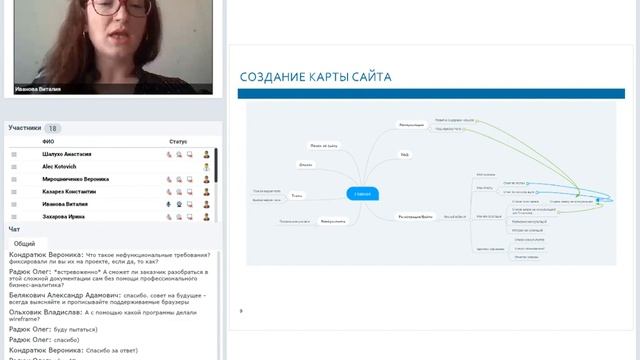Click the blue central mind map node
640x360 pixels.
(x=362, y=194)
